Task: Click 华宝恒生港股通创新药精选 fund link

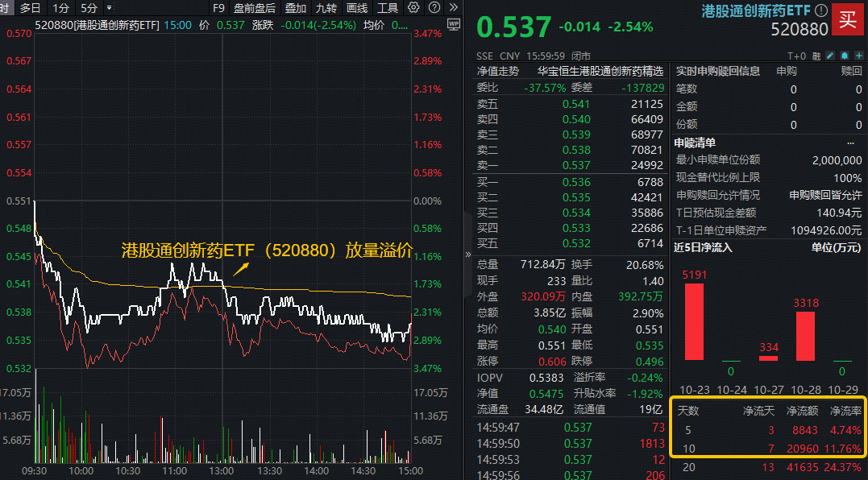Action: coord(600,72)
